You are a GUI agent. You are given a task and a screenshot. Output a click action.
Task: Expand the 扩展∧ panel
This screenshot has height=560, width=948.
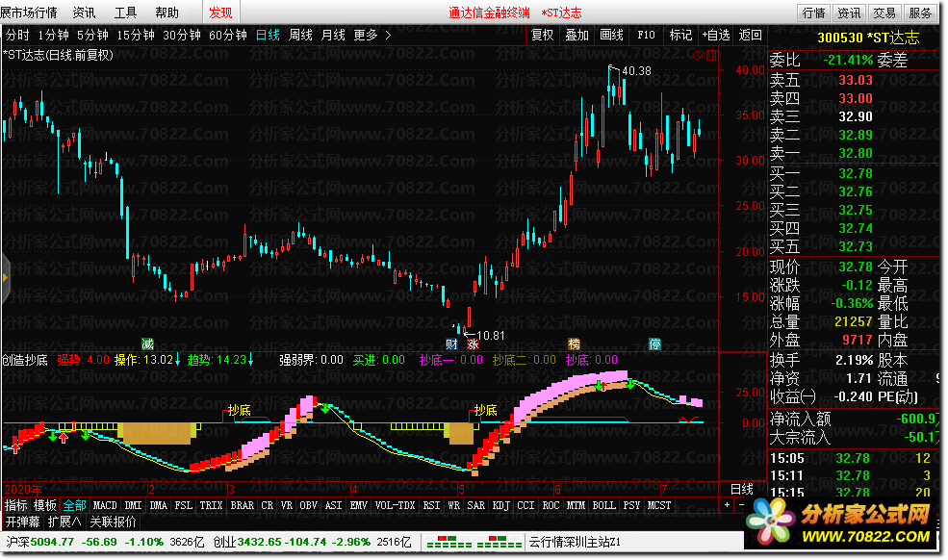(64, 522)
